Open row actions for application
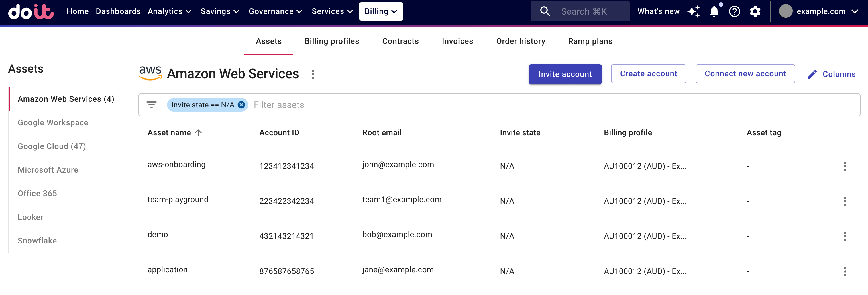 coord(845,271)
